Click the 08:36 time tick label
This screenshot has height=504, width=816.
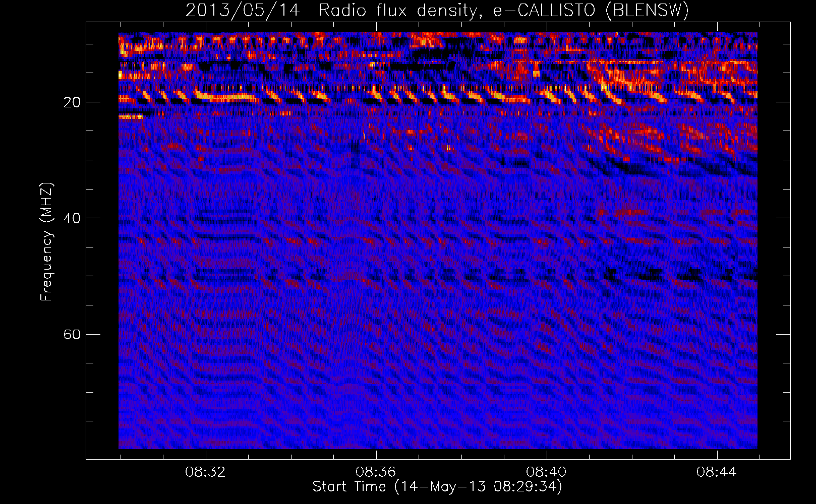pyautogui.click(x=376, y=472)
